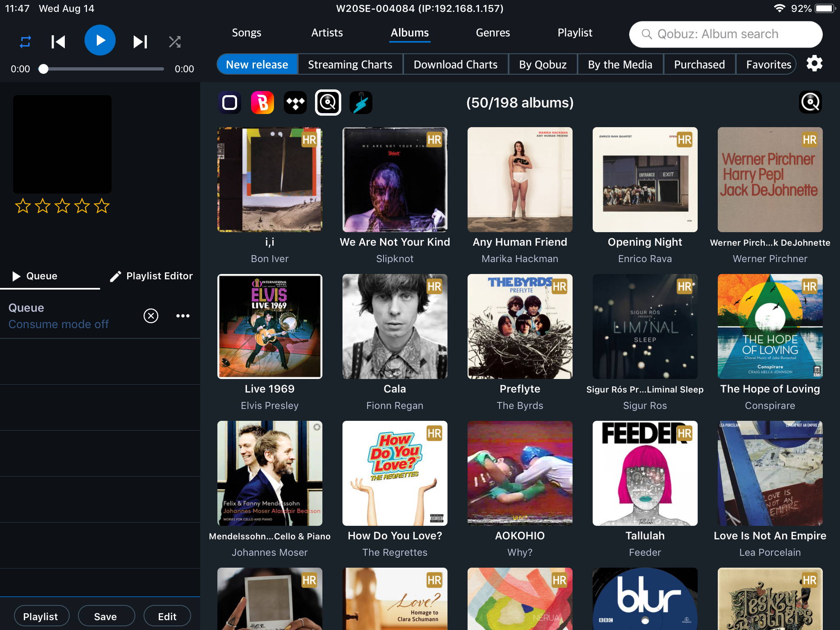Open Cala album by Fionn Regan
840x630 pixels.
395,326
